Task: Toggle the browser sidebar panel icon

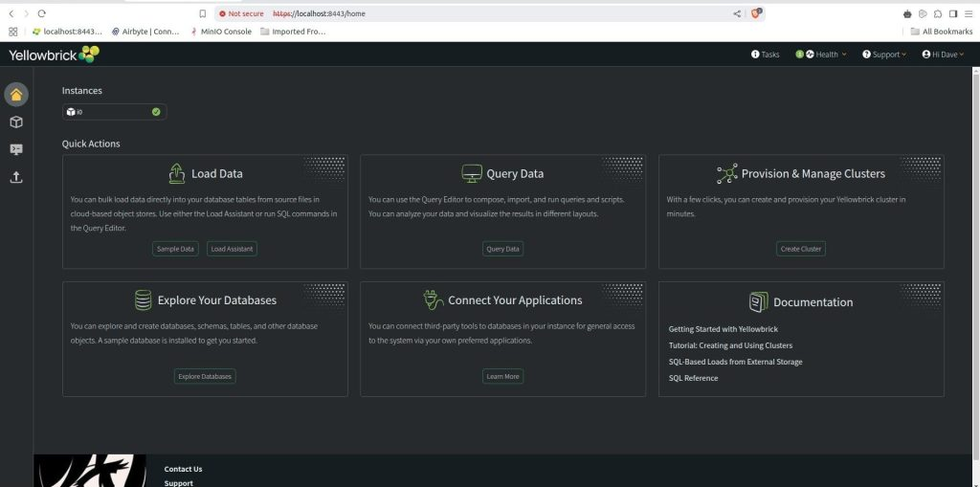Action: pyautogui.click(x=953, y=13)
